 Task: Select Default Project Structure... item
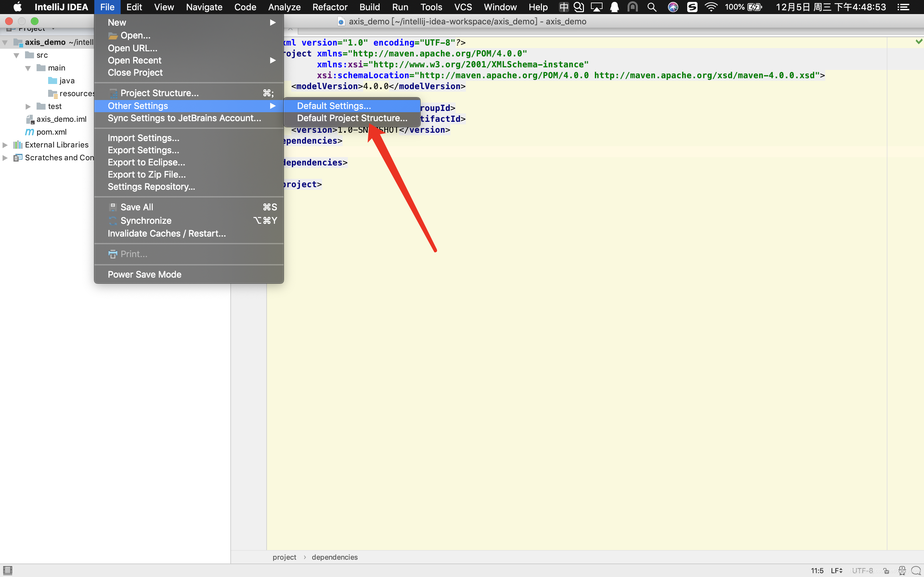pos(352,118)
